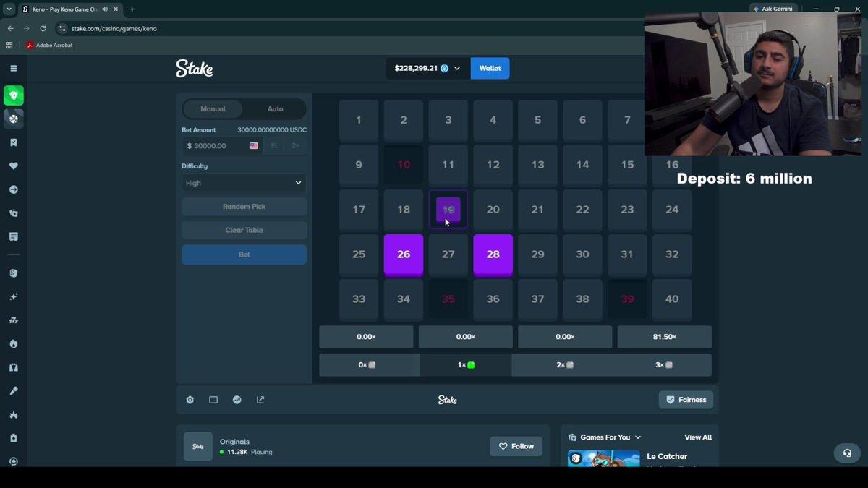
Task: Toggle keno tile 19
Action: click(x=448, y=210)
